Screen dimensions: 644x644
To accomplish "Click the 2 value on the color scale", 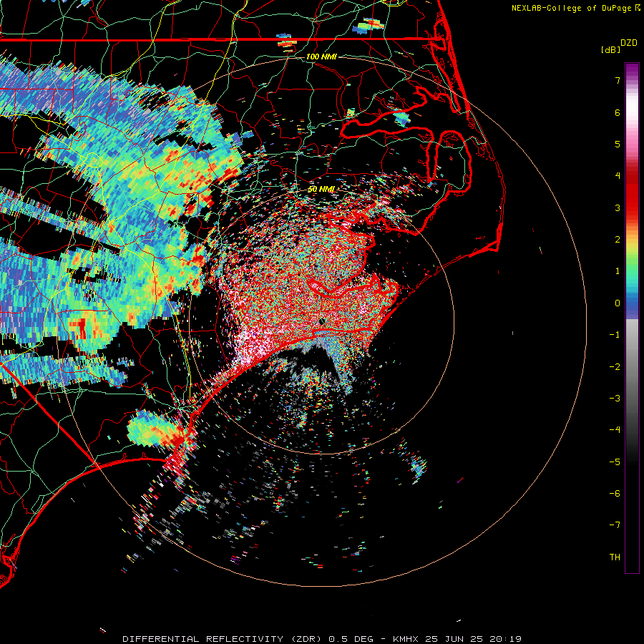I will pos(618,240).
